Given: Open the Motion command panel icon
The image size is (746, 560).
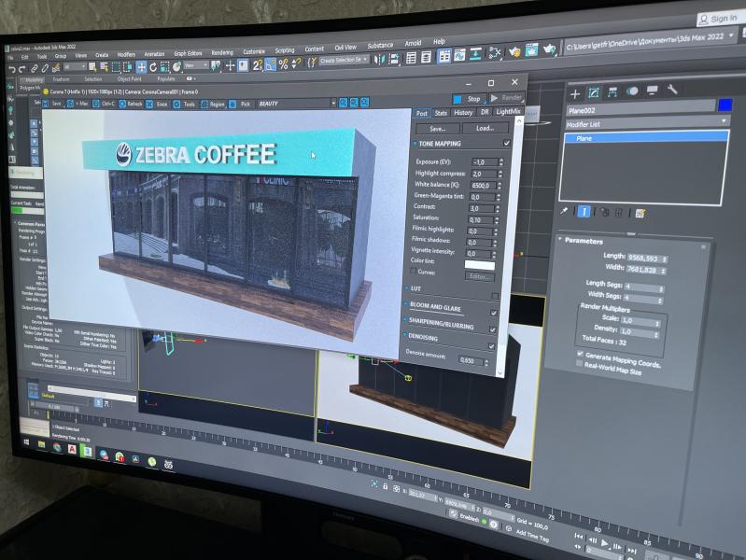Looking at the screenshot, I should coord(632,91).
